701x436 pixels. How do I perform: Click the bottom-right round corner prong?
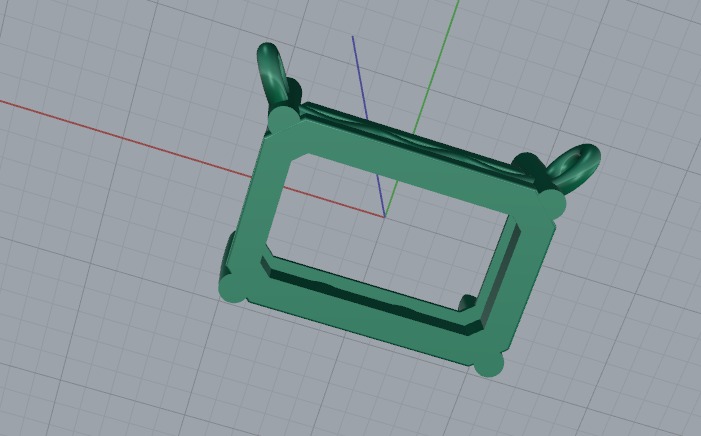489,362
